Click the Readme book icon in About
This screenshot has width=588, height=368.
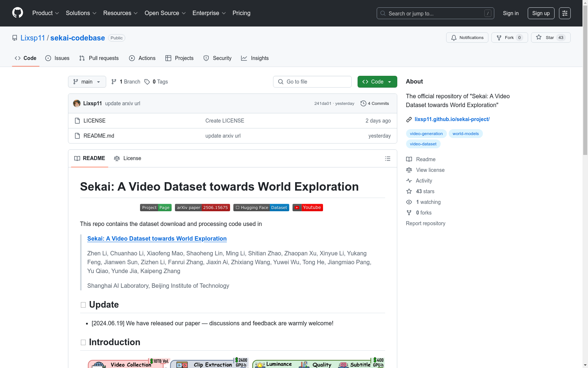[409, 159]
